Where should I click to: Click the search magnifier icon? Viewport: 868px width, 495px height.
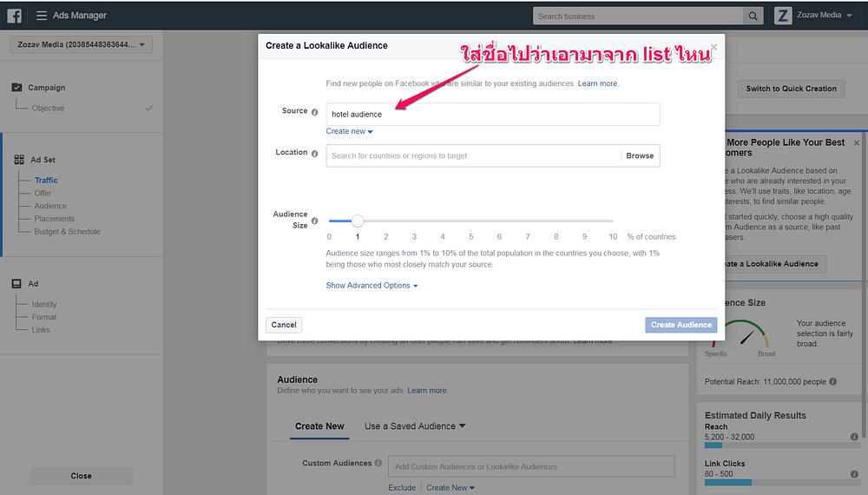[x=753, y=16]
